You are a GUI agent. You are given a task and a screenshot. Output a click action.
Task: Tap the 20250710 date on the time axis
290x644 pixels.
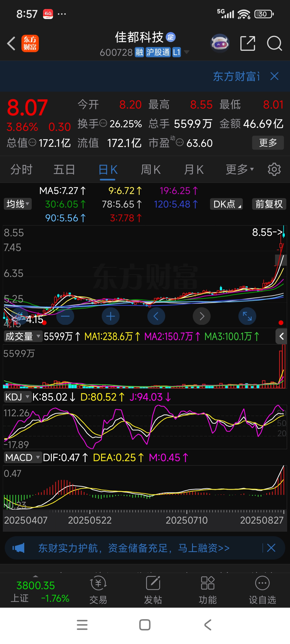(187, 520)
